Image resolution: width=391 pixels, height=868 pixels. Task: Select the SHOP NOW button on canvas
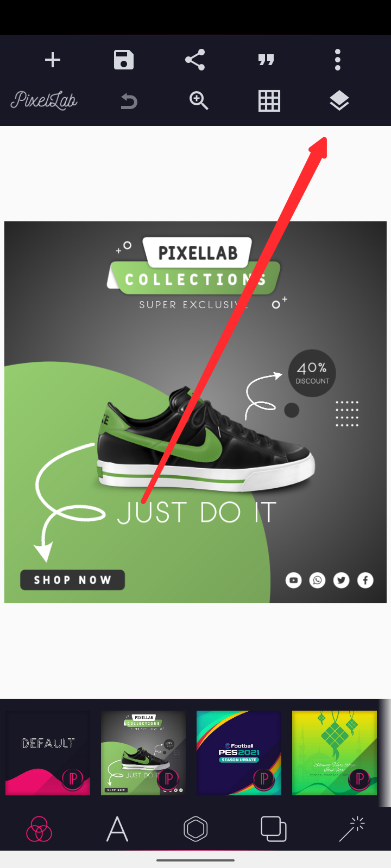point(72,580)
